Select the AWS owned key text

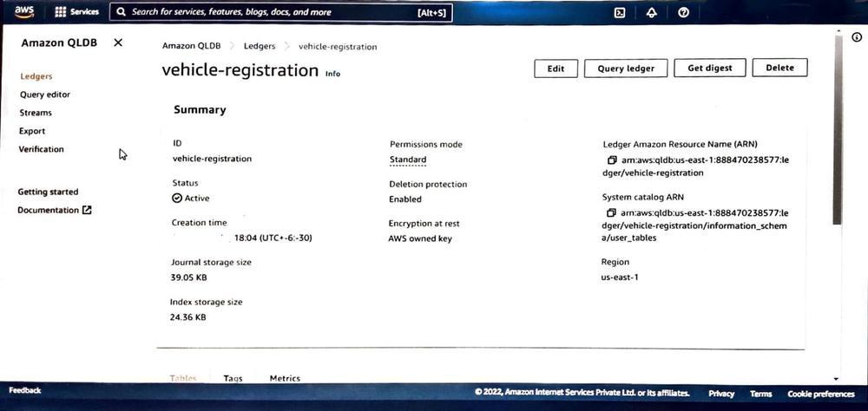(x=420, y=239)
